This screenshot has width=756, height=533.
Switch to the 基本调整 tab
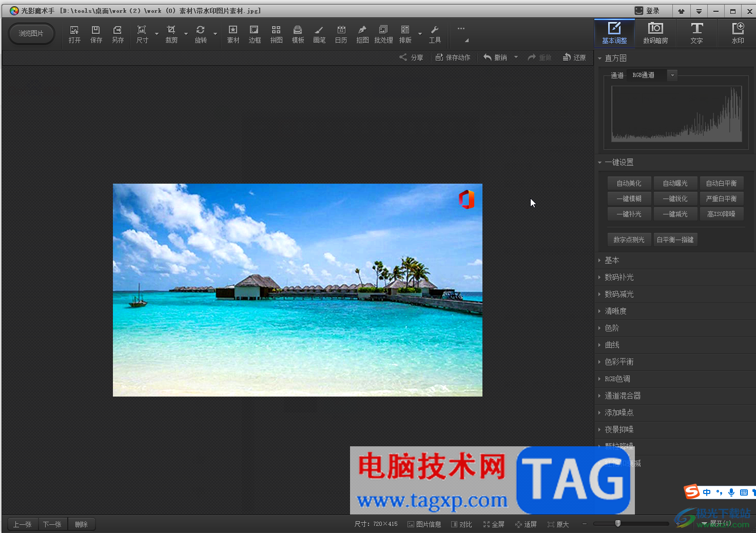614,33
